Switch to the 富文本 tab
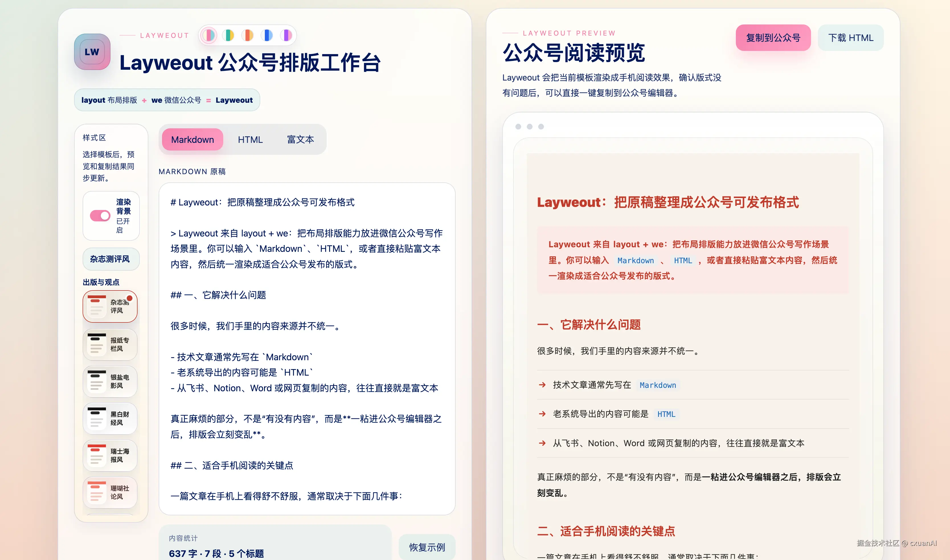The image size is (950, 560). [300, 140]
